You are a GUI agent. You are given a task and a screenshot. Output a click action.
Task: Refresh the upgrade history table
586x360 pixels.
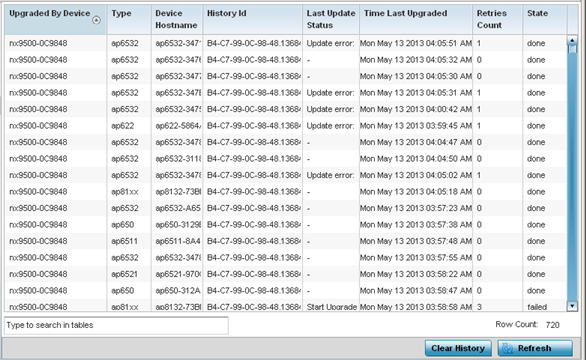[535, 348]
